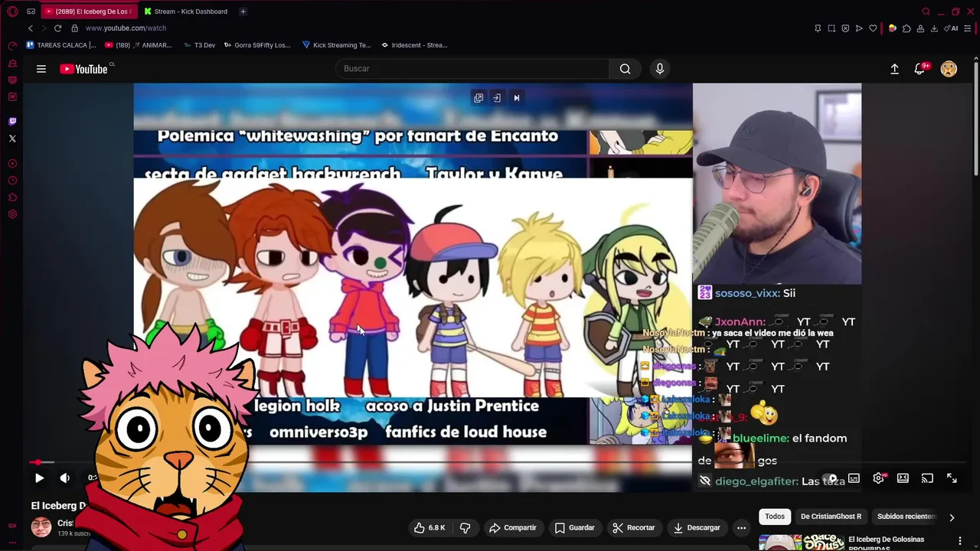Cast video to a device
Image resolution: width=980 pixels, height=551 pixels.
(927, 478)
